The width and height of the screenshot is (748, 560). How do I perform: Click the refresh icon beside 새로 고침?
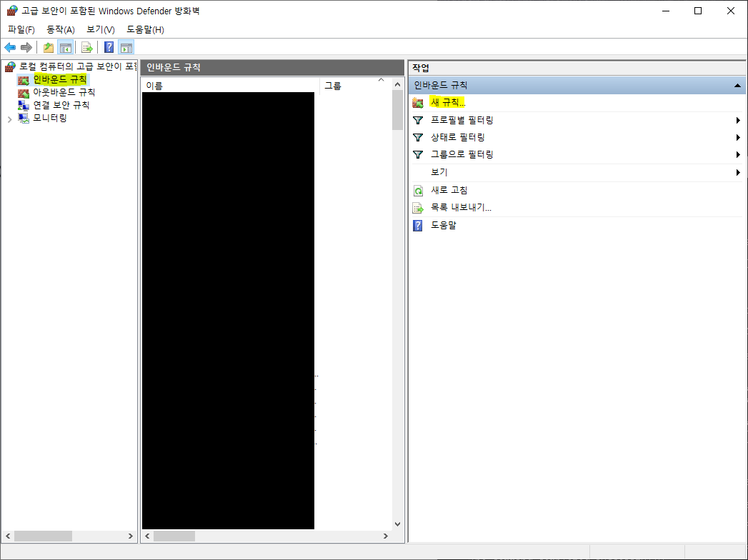click(418, 191)
